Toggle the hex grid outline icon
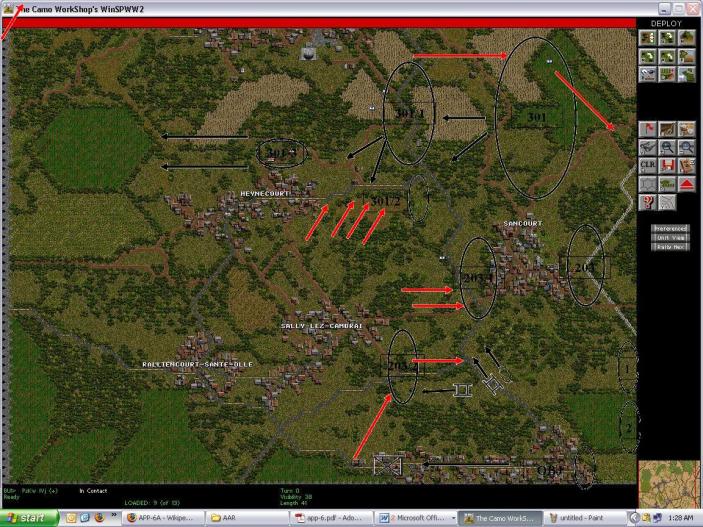 pos(648,184)
